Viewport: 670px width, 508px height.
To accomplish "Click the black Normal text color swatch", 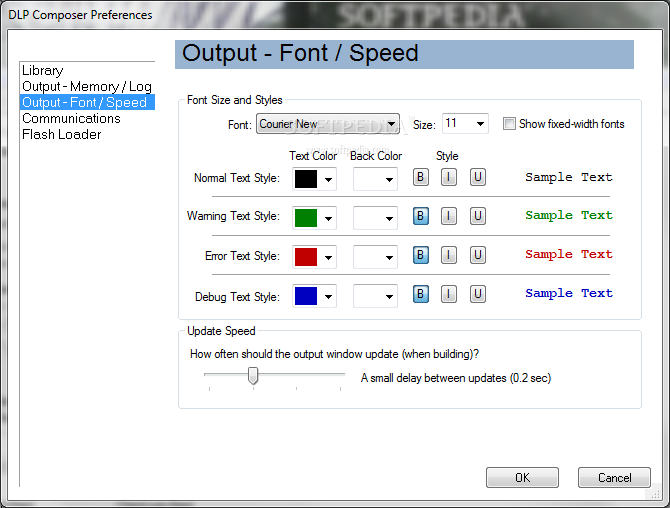I will (x=306, y=179).
